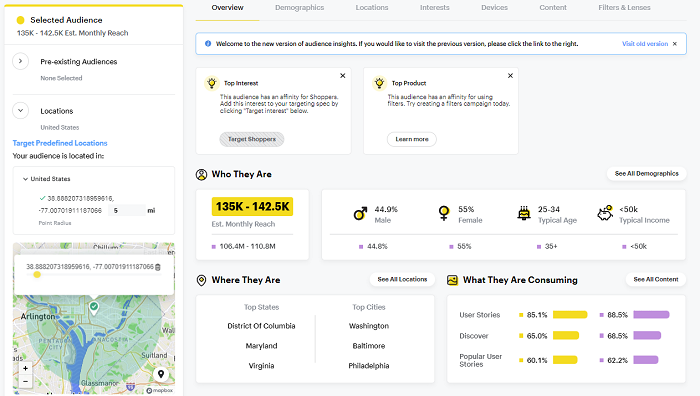Select Virginia in Top States
The width and height of the screenshot is (700, 396).
261,366
